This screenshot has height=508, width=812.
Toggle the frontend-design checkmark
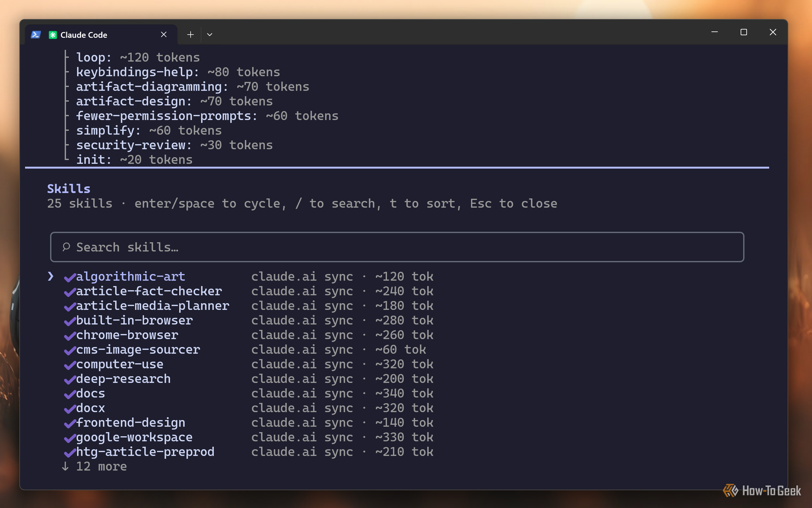[70, 423]
